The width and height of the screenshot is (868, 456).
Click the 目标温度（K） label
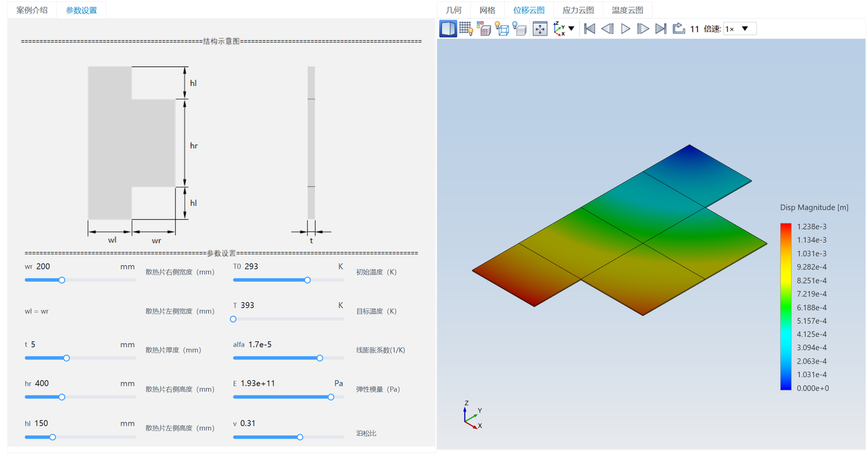pyautogui.click(x=377, y=311)
